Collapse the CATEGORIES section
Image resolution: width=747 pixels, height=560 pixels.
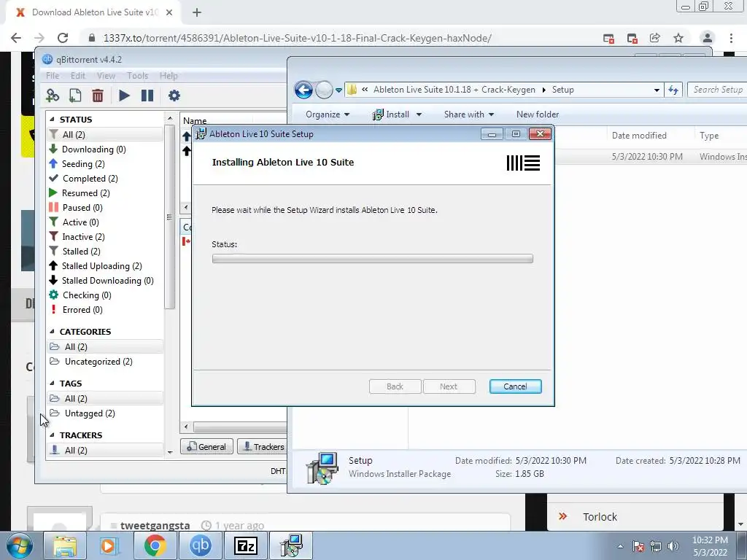[52, 332]
